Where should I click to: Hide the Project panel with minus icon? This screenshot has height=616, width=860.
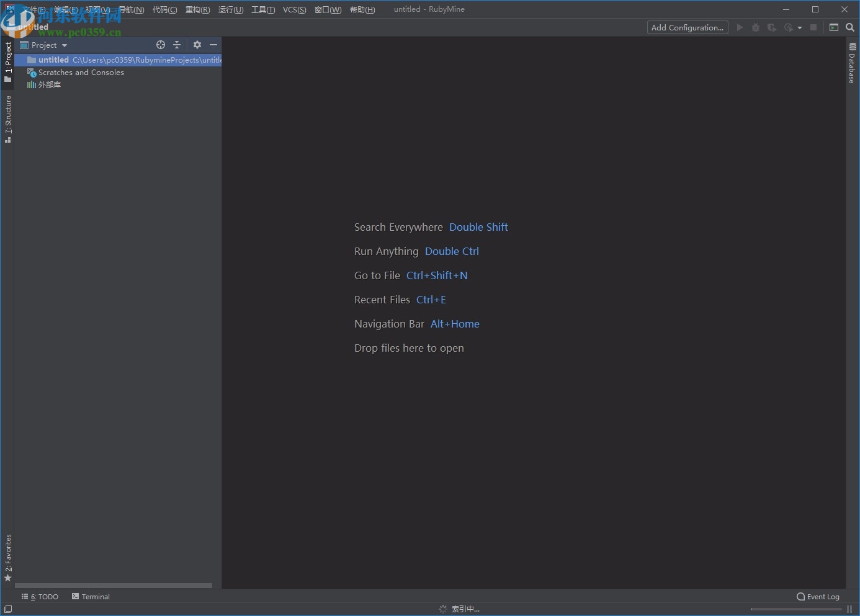coord(213,45)
